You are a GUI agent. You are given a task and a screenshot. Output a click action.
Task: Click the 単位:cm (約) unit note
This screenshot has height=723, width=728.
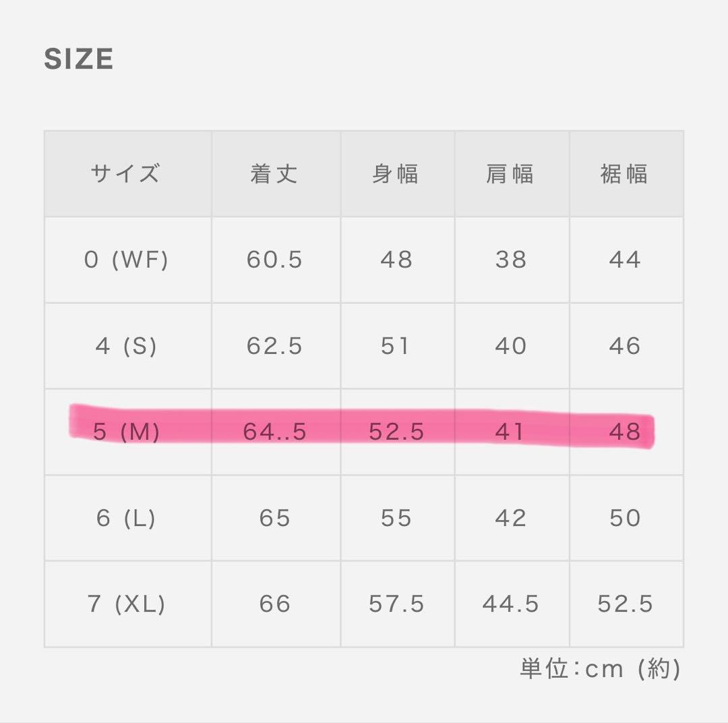pyautogui.click(x=600, y=668)
